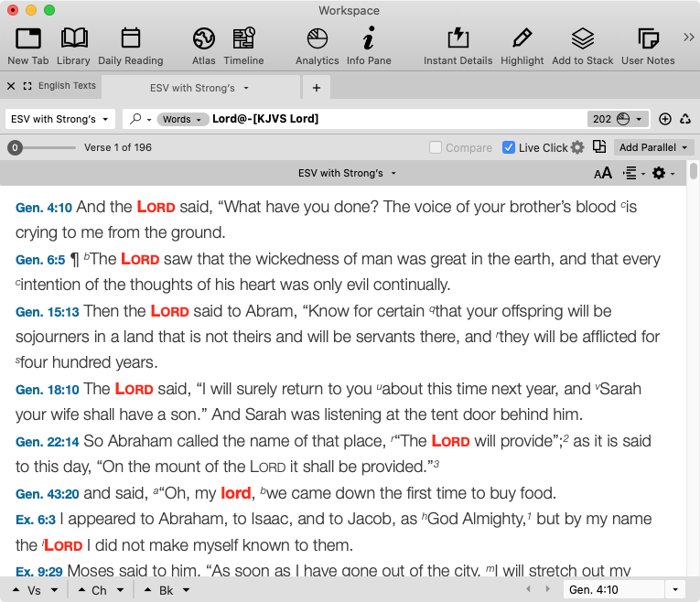Open the Add Parallel dropdown

click(x=654, y=147)
